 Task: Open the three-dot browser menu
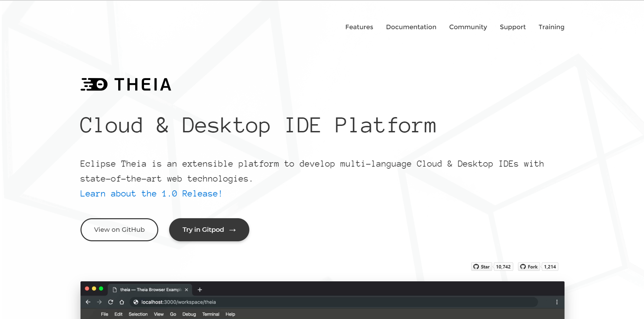[557, 302]
